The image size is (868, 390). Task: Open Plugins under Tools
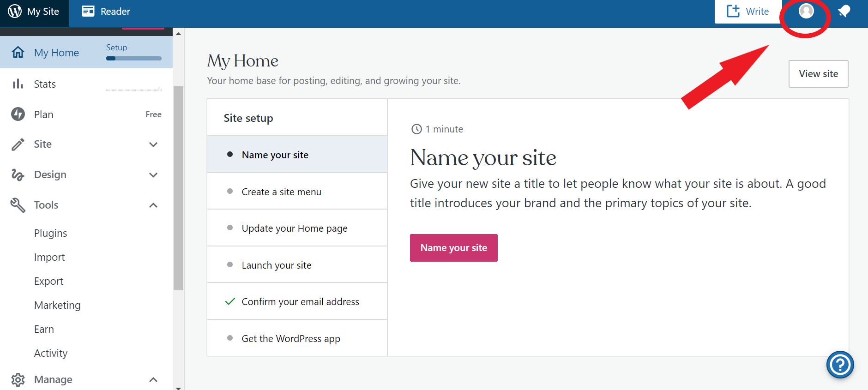pos(50,233)
